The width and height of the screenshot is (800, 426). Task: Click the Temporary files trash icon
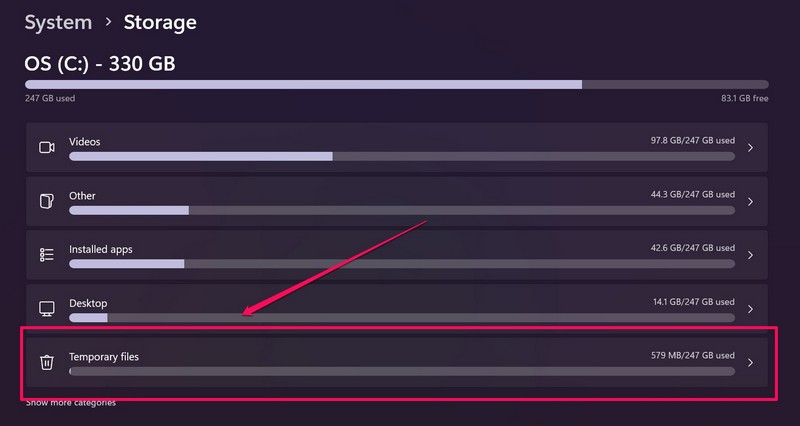[46, 362]
